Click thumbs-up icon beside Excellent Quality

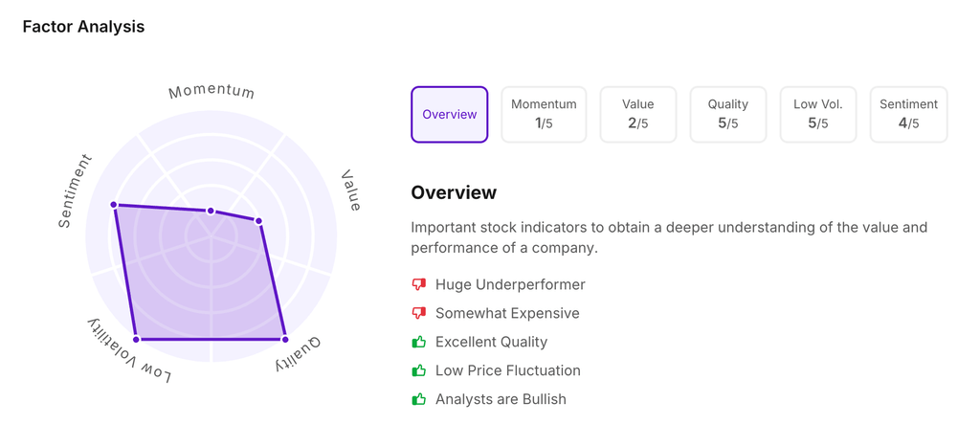pos(418,342)
